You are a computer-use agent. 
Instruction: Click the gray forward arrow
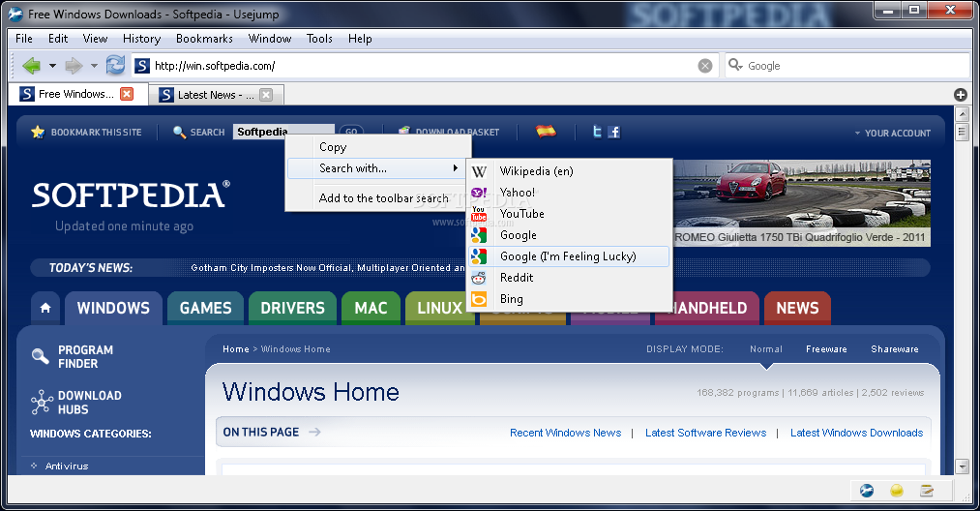(74, 65)
